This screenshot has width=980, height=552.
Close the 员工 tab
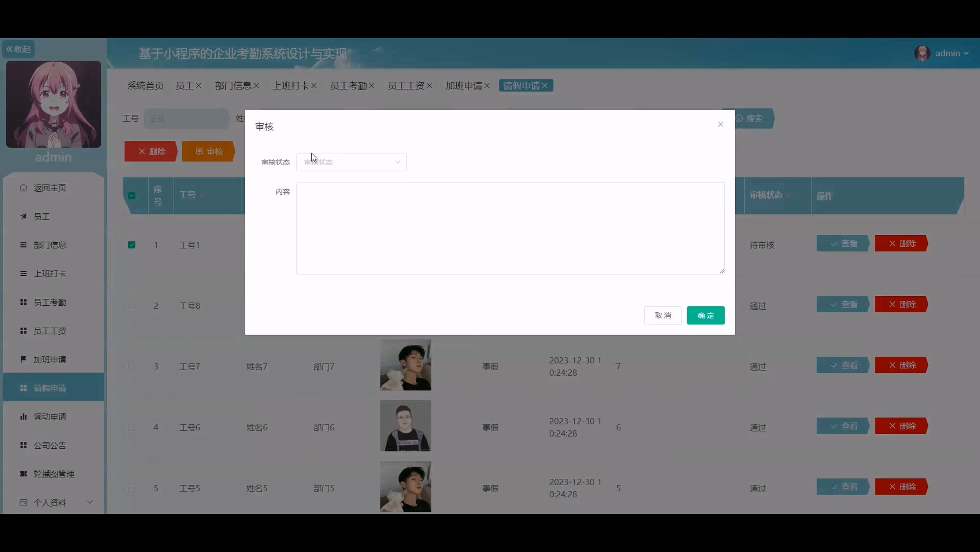click(x=198, y=86)
